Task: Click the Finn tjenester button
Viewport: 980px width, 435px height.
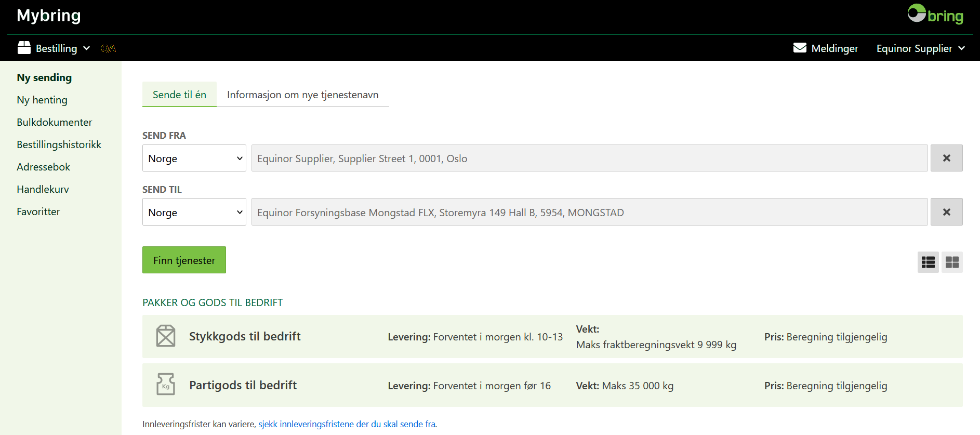Action: point(184,260)
